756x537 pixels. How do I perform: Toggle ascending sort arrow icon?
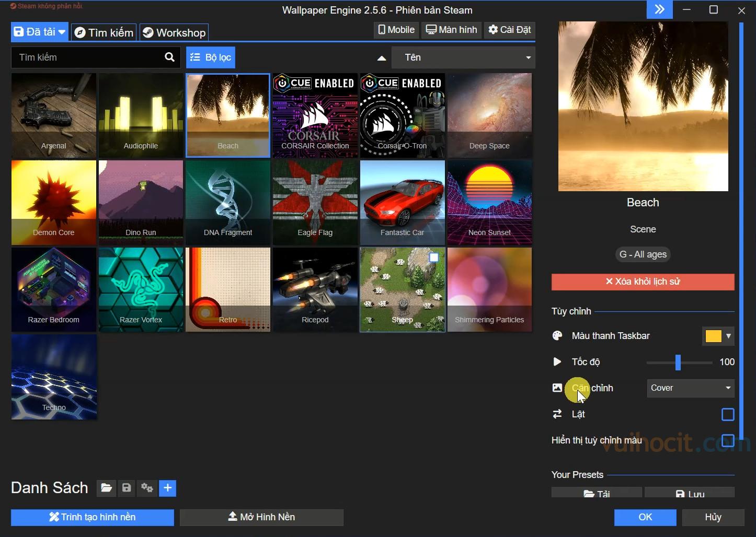[x=382, y=58]
